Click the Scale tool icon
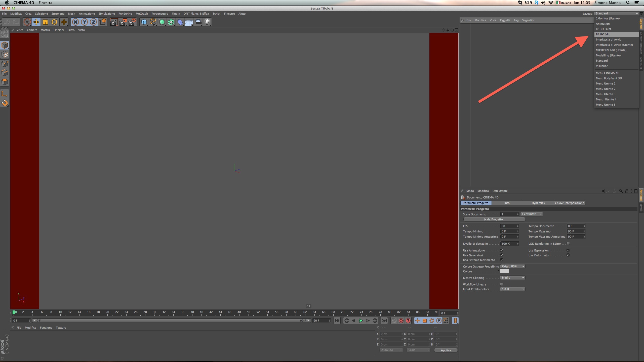This screenshot has width=644, height=362. coord(45,22)
